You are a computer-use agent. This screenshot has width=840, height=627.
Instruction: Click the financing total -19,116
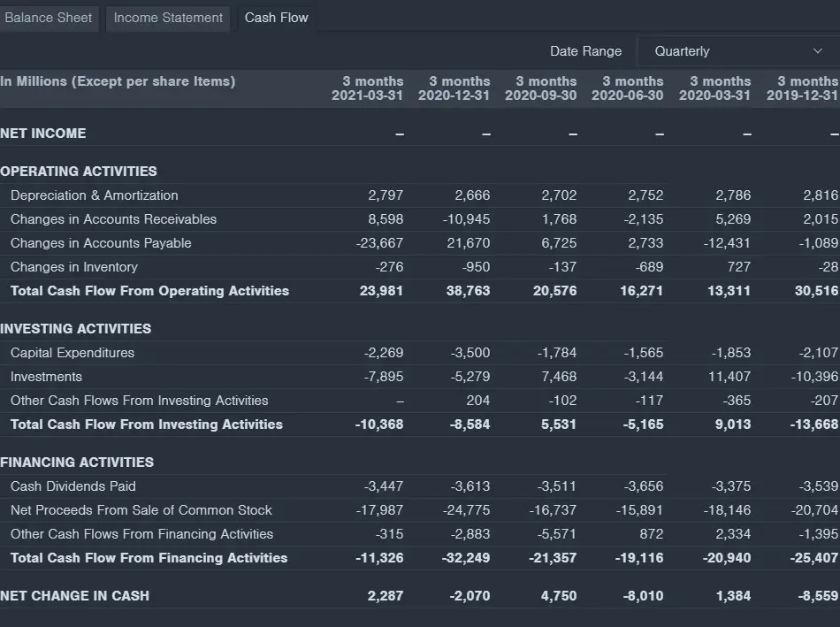click(639, 558)
